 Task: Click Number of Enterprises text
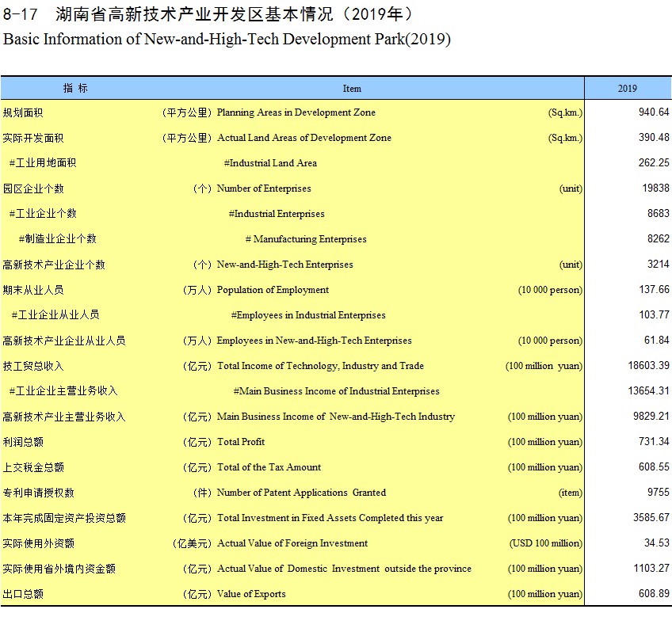pyautogui.click(x=264, y=188)
